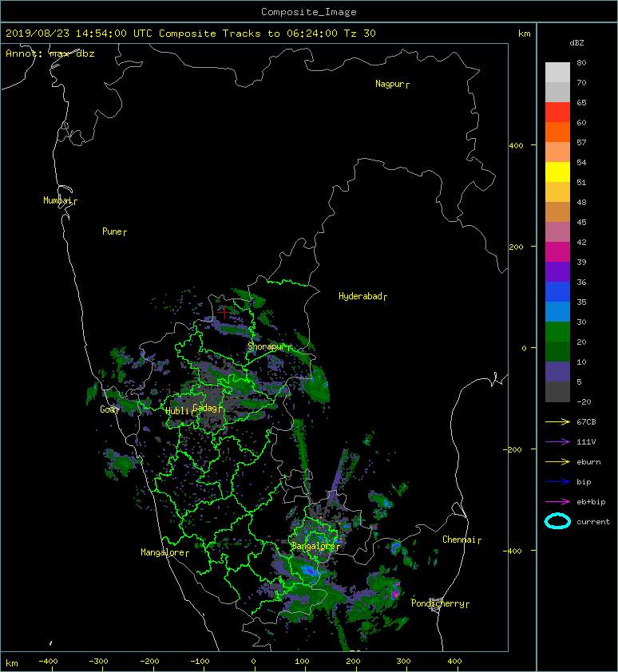This screenshot has width=618, height=672.
Task: Click the slate purple swatch below 10
Action: coord(557,372)
